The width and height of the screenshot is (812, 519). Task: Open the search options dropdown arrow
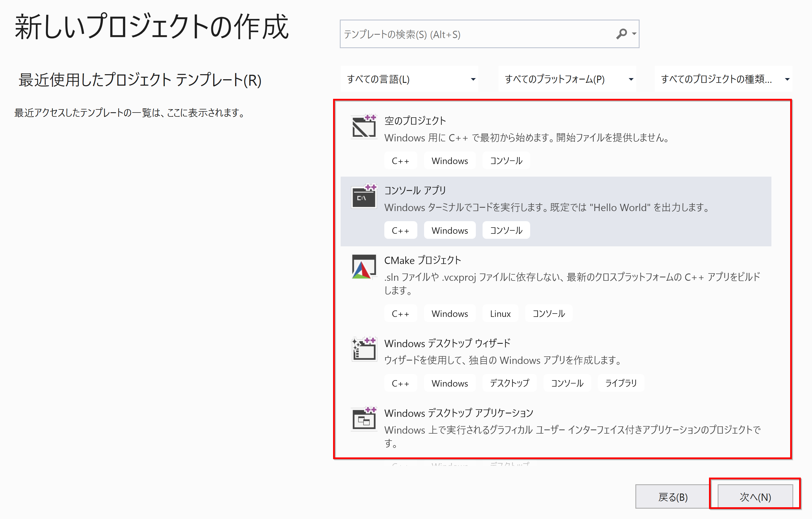pos(634,34)
